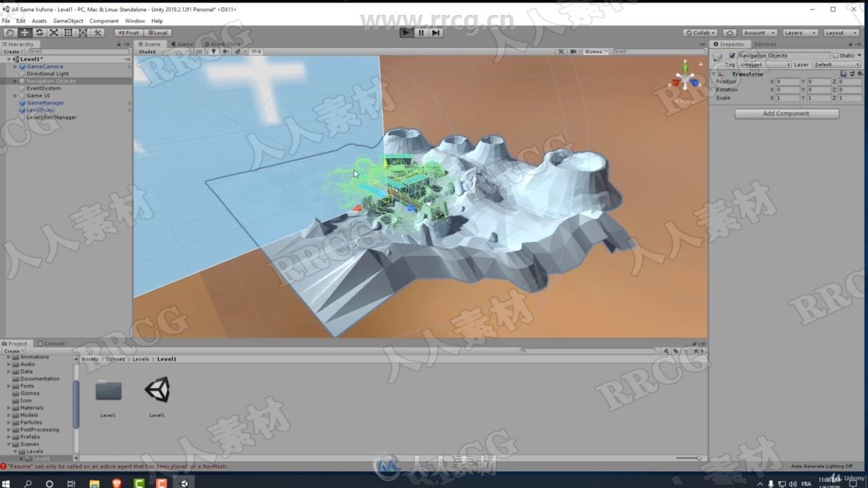Viewport: 868px width, 488px height.
Task: Open the cloud services icon
Action: tap(730, 33)
